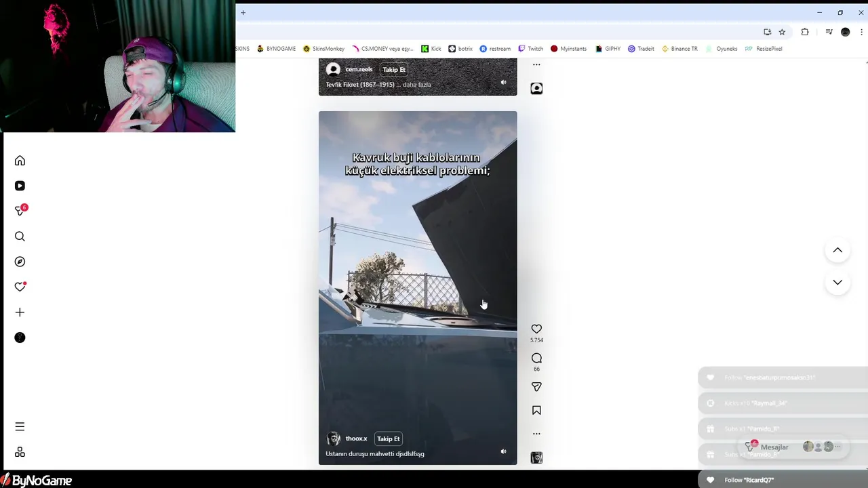This screenshot has width=868, height=488.
Task: Open the Explore compass icon
Action: click(x=20, y=262)
